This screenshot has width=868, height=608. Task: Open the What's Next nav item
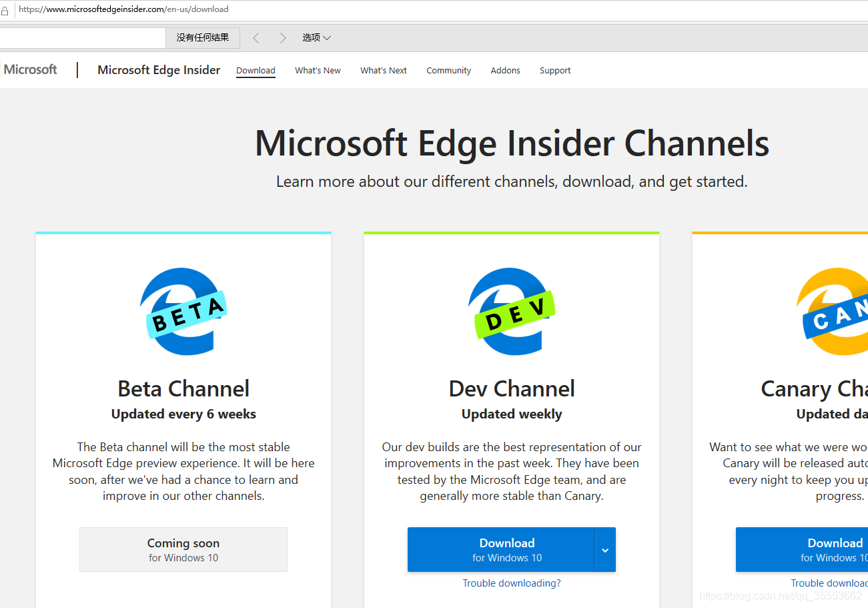384,71
